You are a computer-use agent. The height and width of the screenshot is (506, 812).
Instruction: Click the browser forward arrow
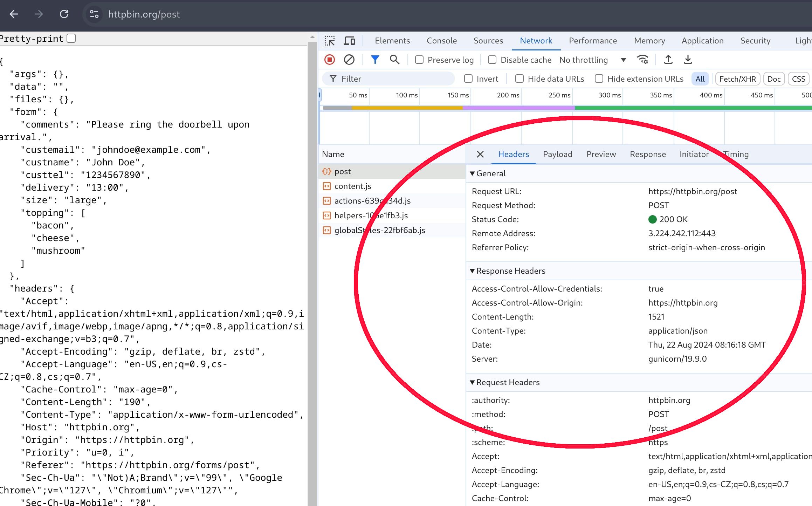[39, 14]
